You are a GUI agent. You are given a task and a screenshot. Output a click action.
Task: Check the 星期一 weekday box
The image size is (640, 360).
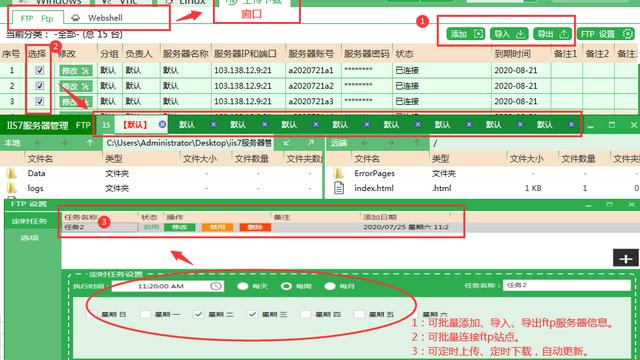(145, 314)
